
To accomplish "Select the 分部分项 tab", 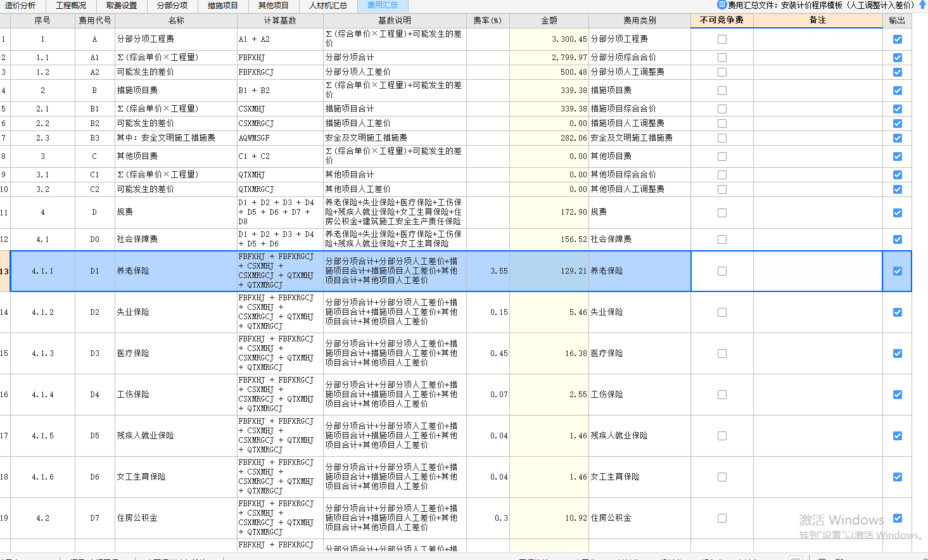I will tap(172, 5).
